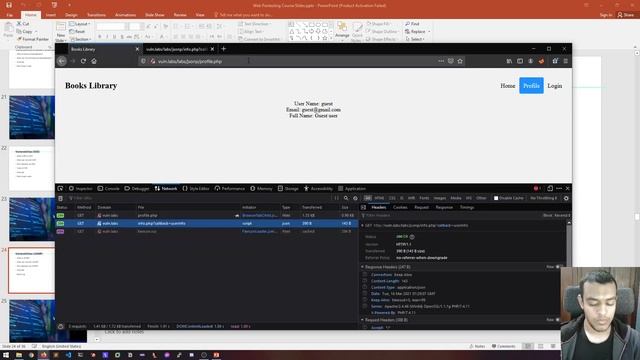640x360 pixels.
Task: Open PowerPoint Insert ribbon tab
Action: click(51, 15)
